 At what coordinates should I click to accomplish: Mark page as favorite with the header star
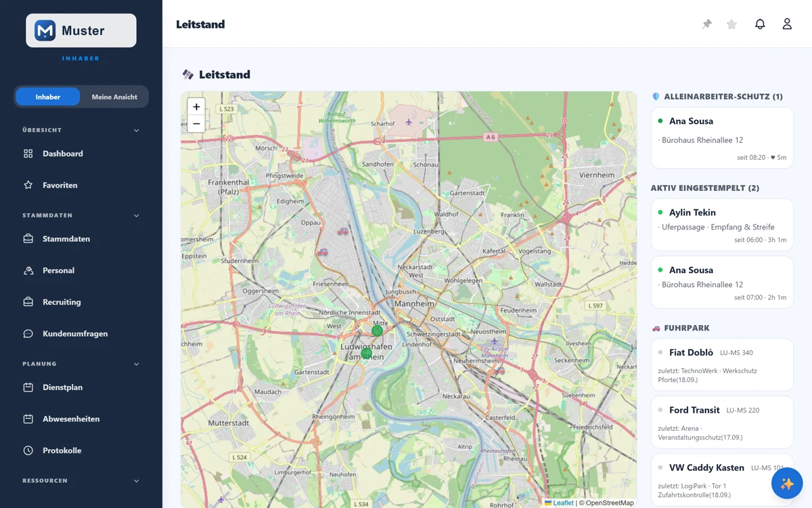(731, 24)
